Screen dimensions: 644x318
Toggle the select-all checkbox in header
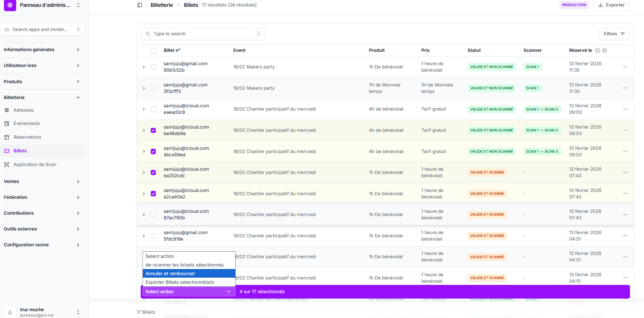point(153,50)
